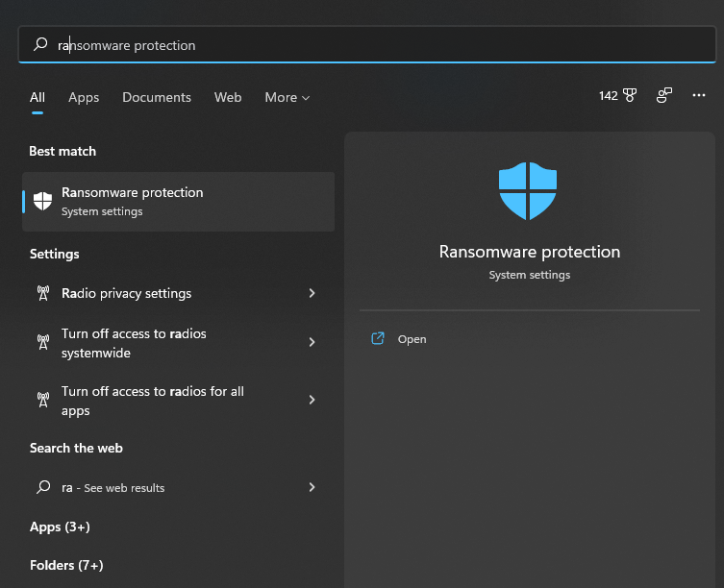Select the Web filter tab
Viewport: 724px width, 588px height.
coord(228,97)
